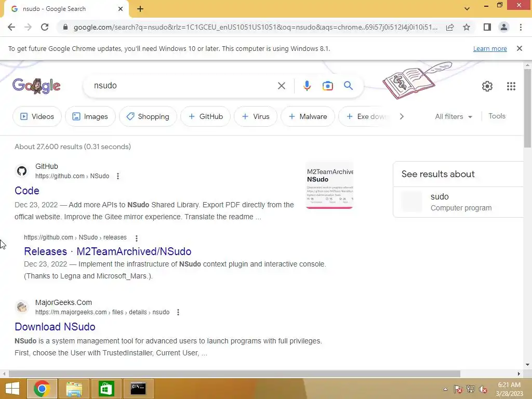Click the forward navigation arrow
The image size is (532, 399).
(28, 27)
